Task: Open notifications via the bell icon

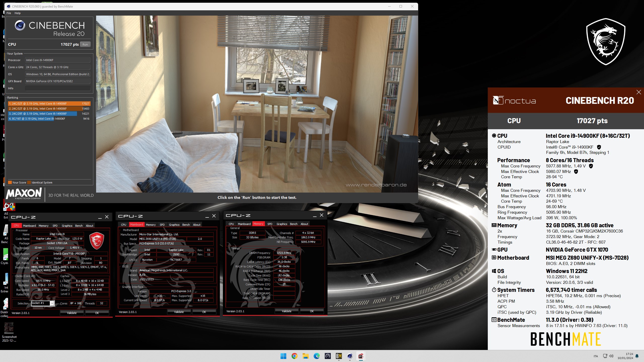Action: pos(637,356)
